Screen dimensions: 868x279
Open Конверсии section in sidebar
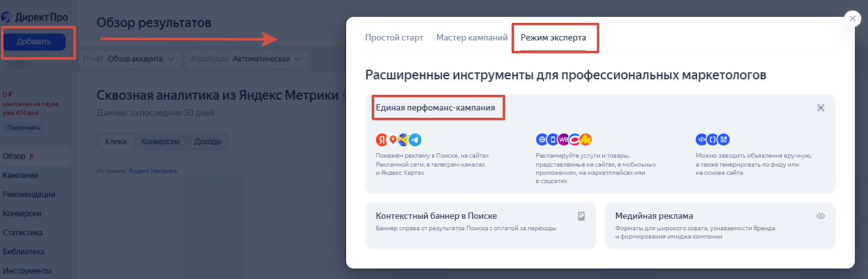click(x=22, y=213)
